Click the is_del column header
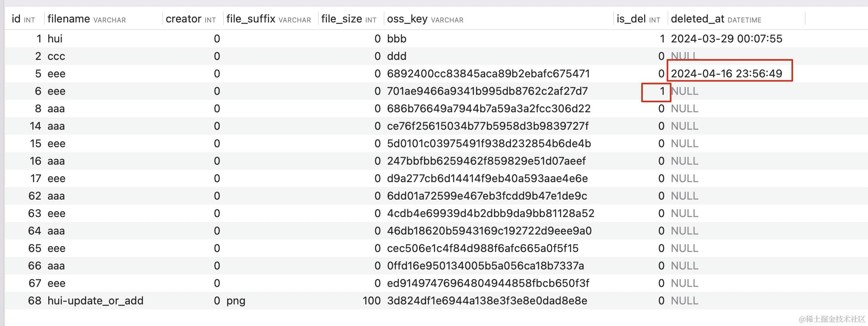Image resolution: width=868 pixels, height=326 pixels. pos(638,19)
